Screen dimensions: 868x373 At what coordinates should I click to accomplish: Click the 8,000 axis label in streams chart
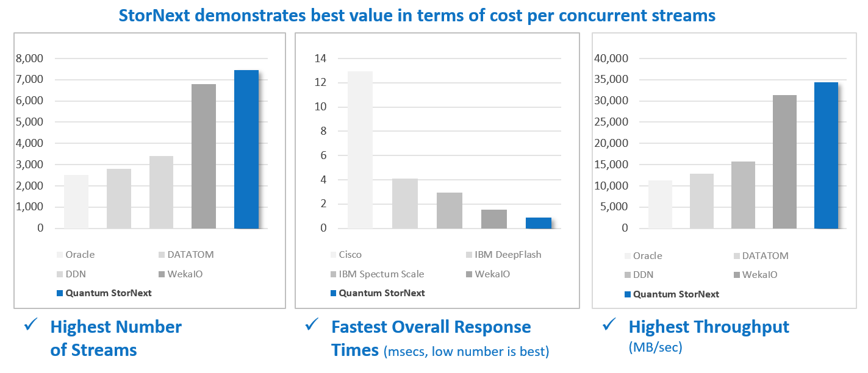(30, 59)
